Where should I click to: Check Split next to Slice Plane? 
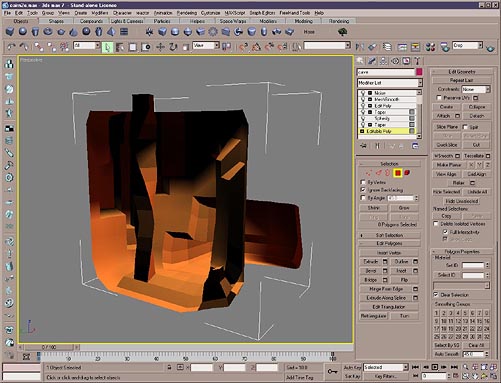tap(465, 127)
